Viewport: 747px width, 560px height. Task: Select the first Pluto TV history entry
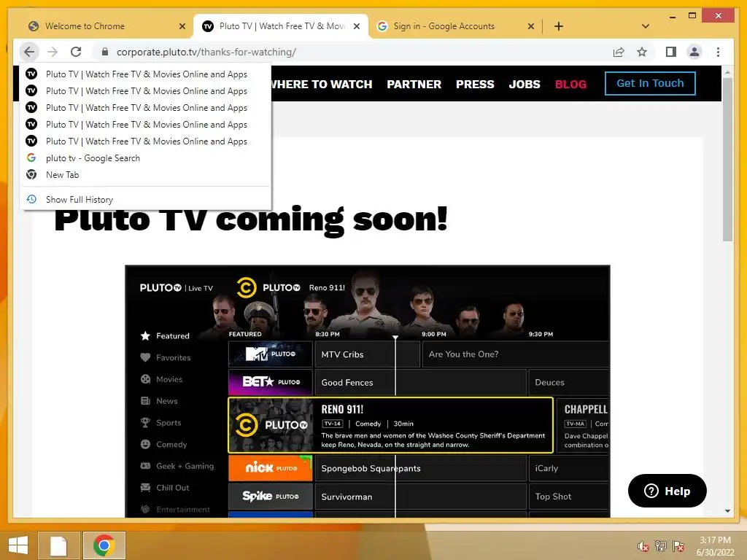coord(146,74)
